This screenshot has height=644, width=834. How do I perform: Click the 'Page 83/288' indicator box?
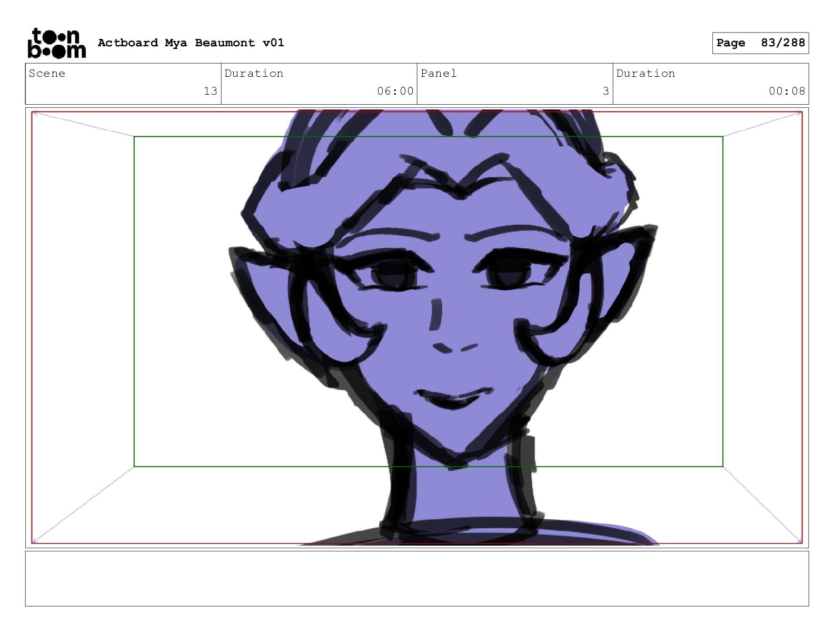(760, 43)
